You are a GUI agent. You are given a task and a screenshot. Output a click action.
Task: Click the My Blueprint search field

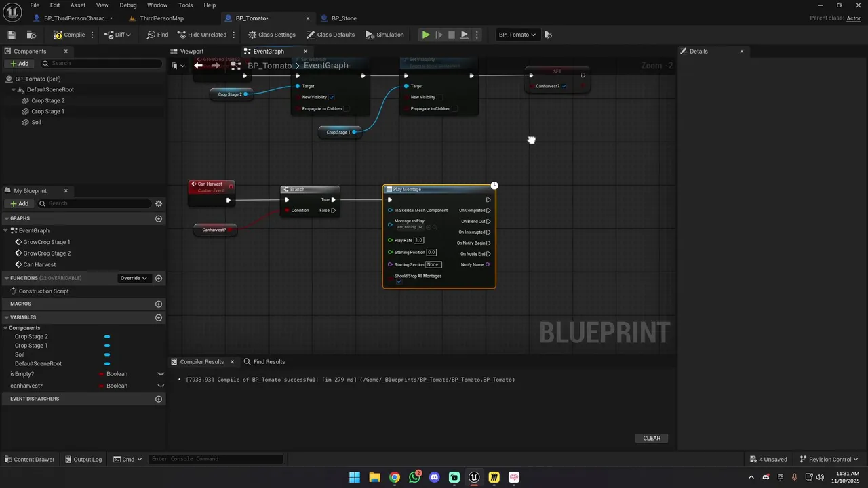[x=95, y=203]
